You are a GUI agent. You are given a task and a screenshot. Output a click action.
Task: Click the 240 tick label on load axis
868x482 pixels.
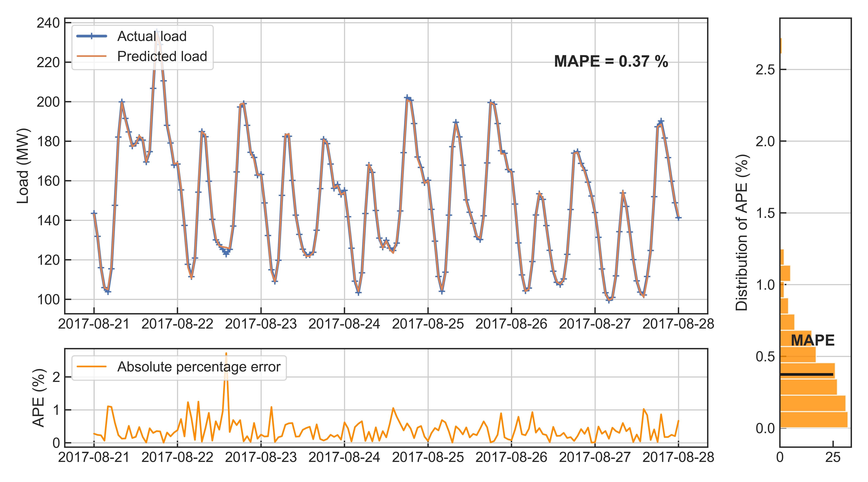coord(48,23)
